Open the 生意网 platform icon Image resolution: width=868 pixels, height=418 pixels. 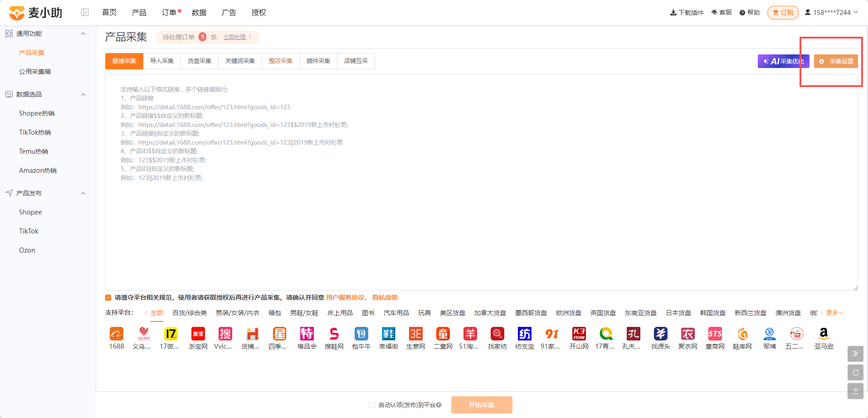coord(416,334)
